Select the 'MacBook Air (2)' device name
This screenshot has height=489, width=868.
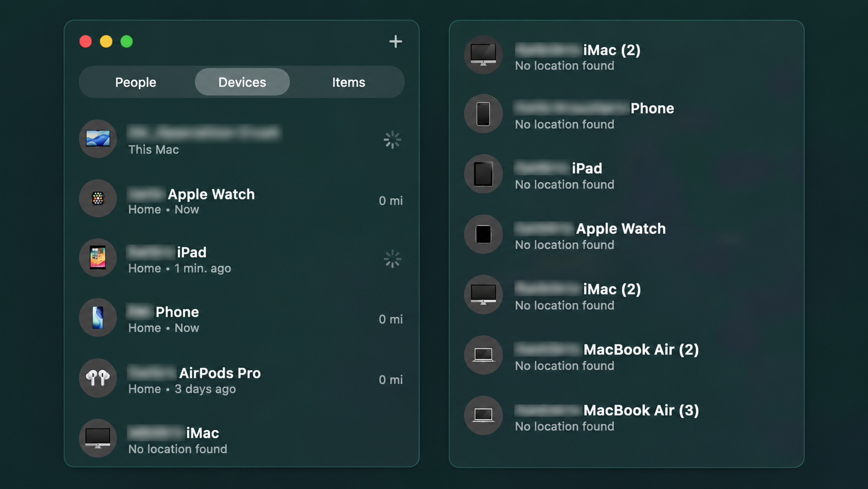pyautogui.click(x=641, y=350)
